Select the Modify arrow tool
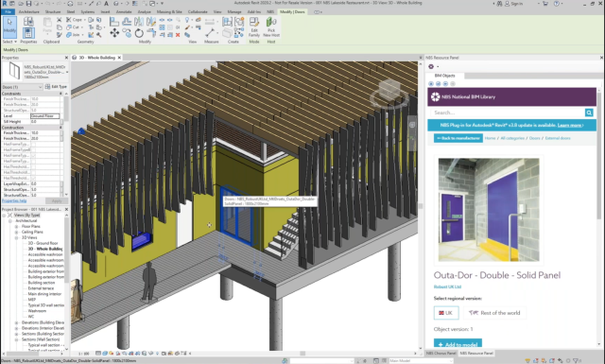The height and width of the screenshot is (364, 605). tap(9, 26)
